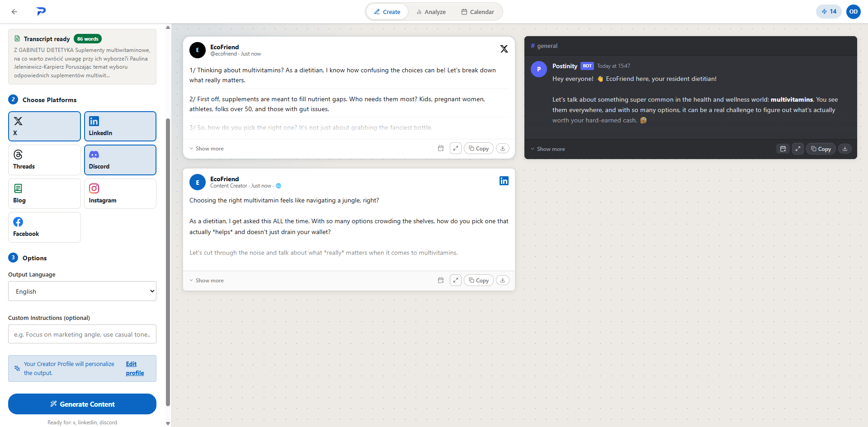This screenshot has height=427, width=868.
Task: Copy the Discord message text
Action: coord(821,149)
